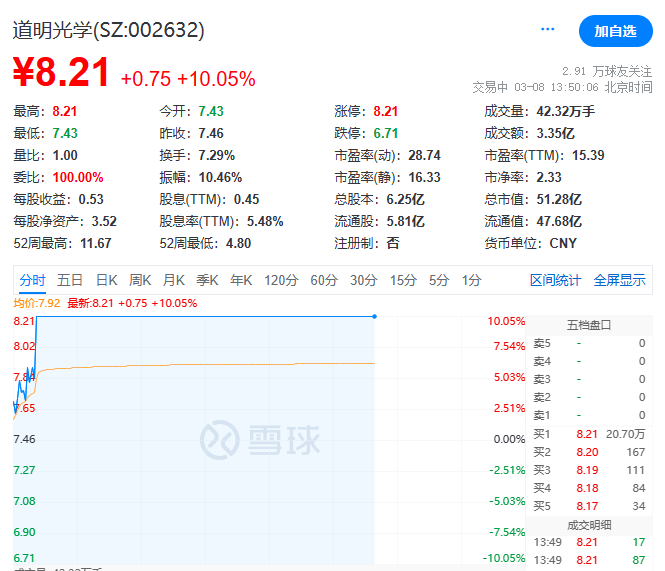Click the 2.91 万球友关注 followers text
Screen dimensions: 665x571
[607, 71]
